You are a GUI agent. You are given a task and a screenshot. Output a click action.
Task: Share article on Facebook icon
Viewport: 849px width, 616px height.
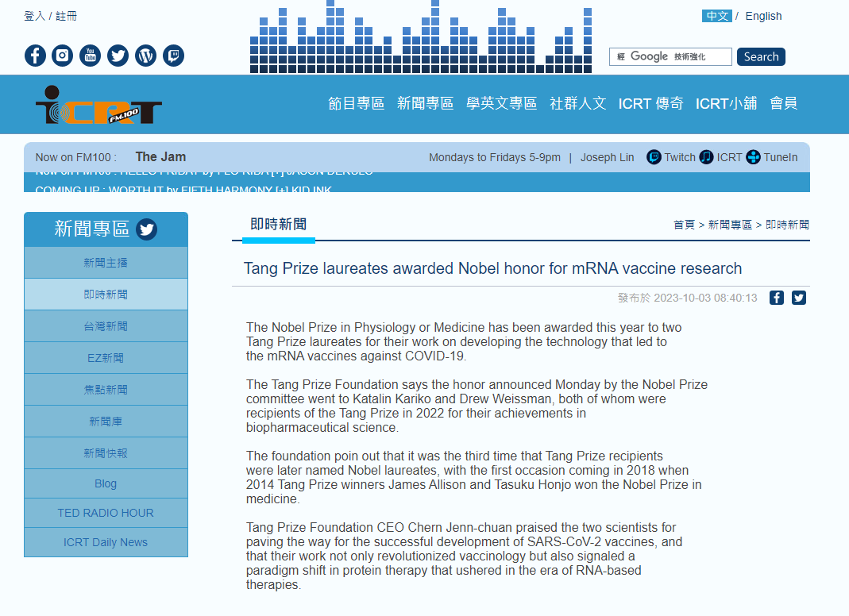click(777, 298)
